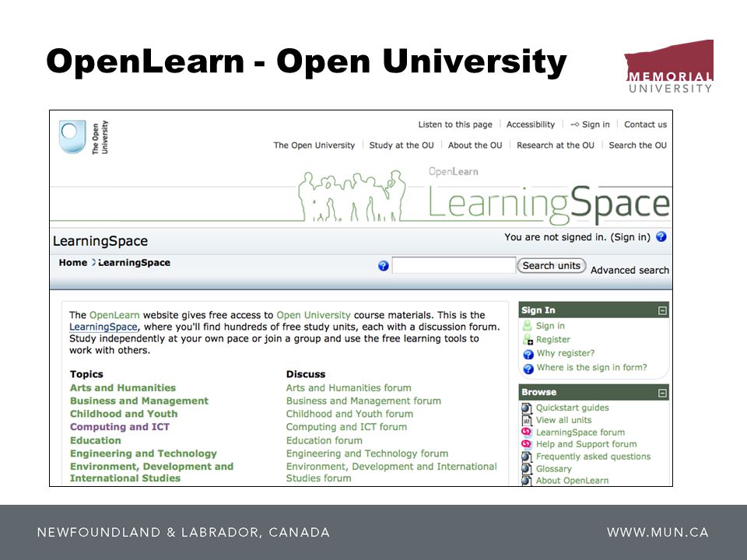Open View all units link

(x=563, y=420)
